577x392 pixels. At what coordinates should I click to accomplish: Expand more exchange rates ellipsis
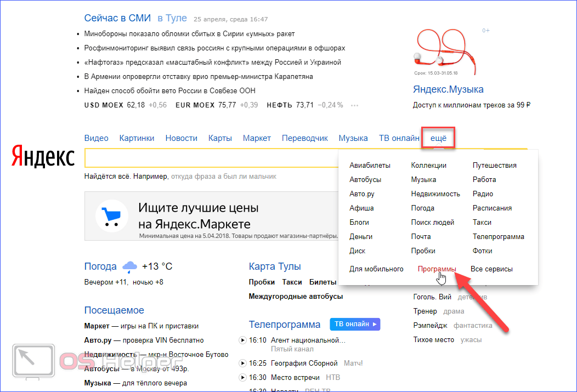click(354, 105)
